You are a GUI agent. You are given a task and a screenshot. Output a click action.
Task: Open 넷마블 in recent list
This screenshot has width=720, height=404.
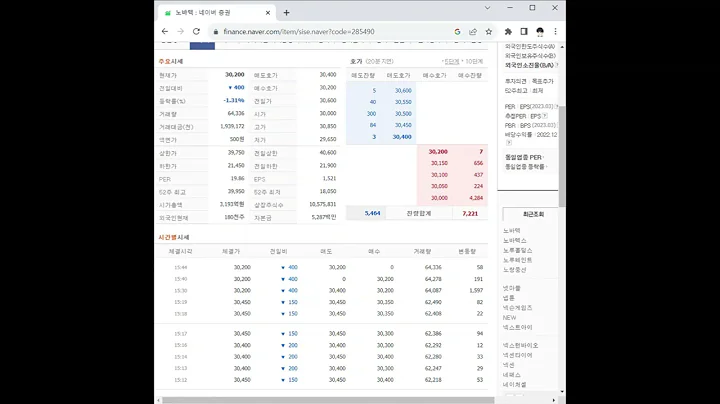[x=512, y=288]
